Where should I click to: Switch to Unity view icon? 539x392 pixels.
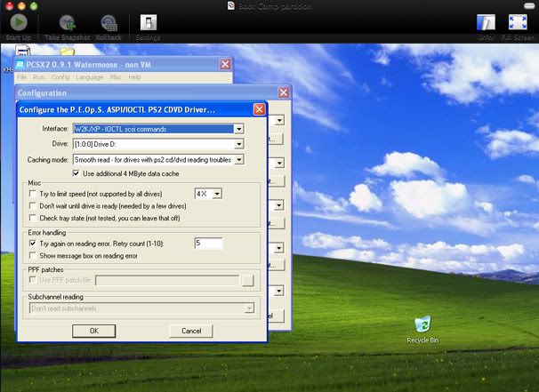click(486, 23)
